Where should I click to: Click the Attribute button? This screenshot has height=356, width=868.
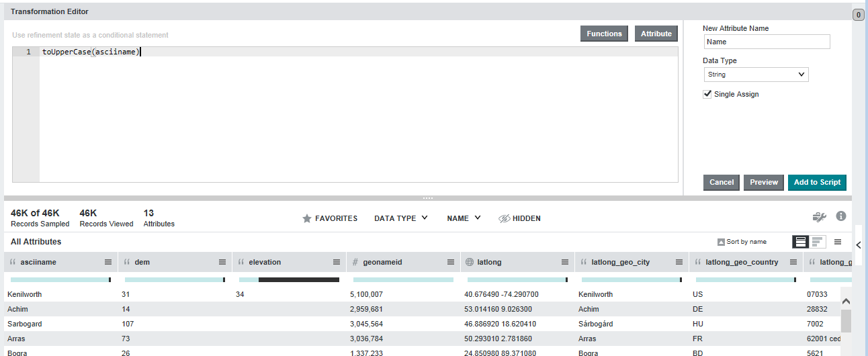tap(656, 34)
